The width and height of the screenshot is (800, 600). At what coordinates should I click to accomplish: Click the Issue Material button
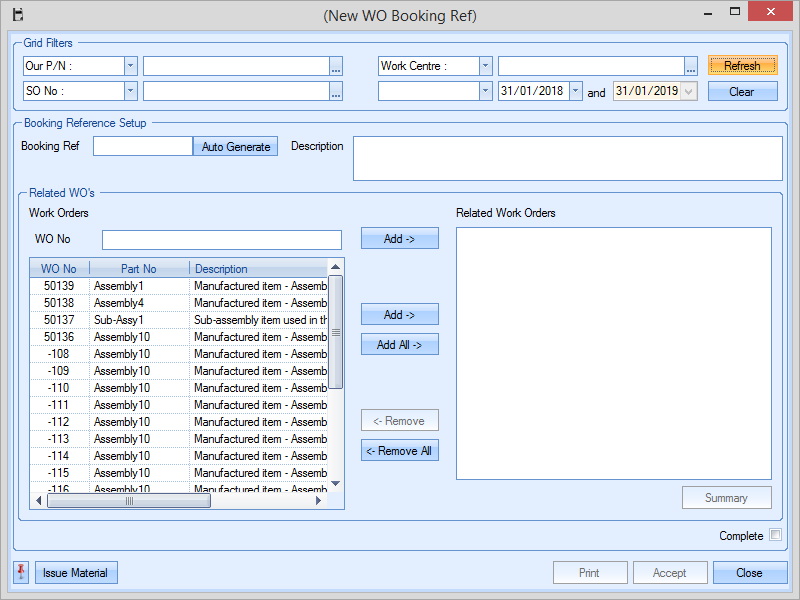pos(76,573)
